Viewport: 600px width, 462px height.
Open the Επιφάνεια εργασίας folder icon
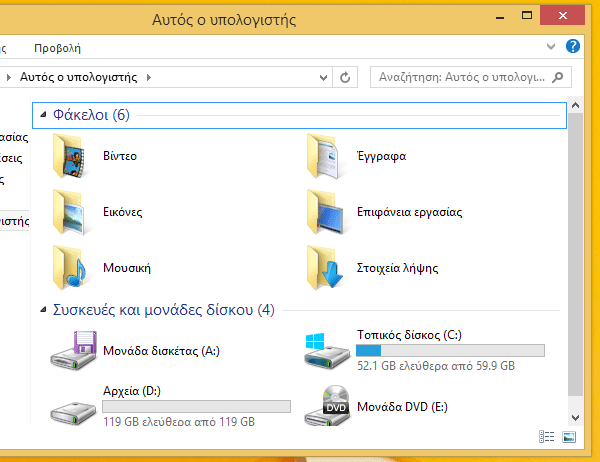tap(325, 212)
